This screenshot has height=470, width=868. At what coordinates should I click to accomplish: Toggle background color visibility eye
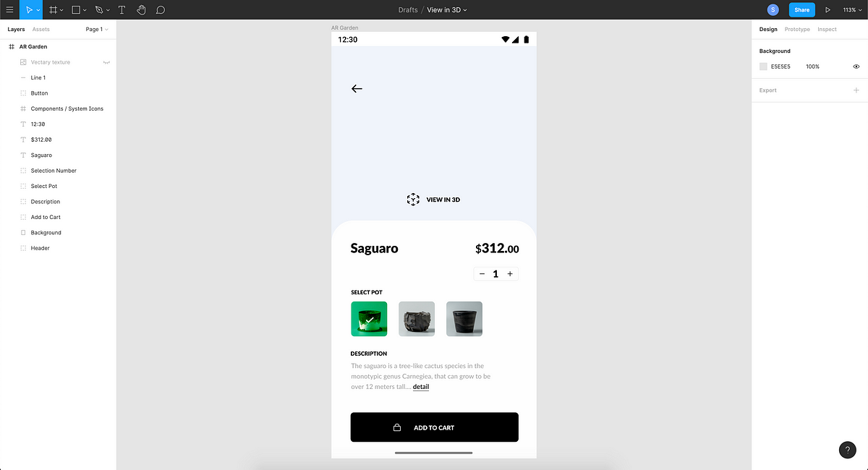856,67
